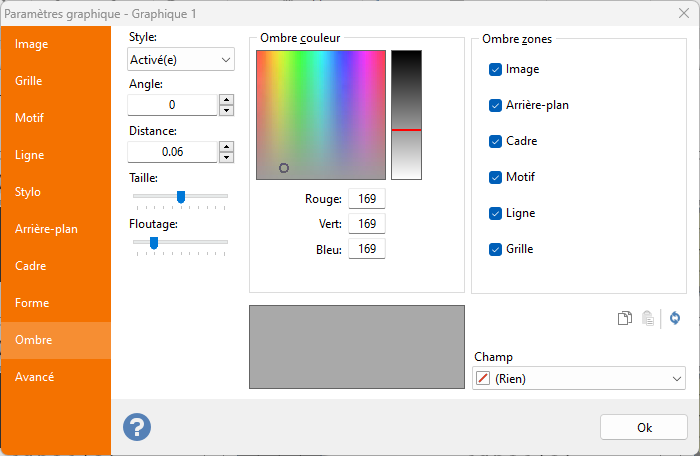Open the Style dropdown showing Activé(e)

[x=181, y=60]
